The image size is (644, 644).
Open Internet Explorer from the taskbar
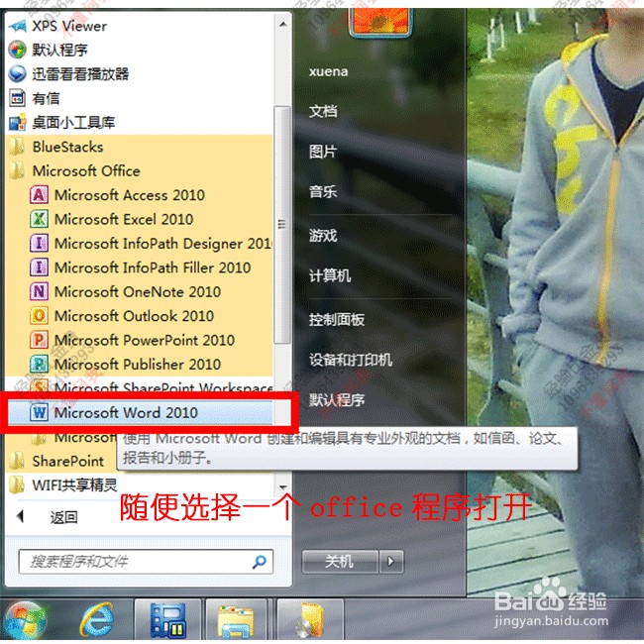click(x=97, y=620)
